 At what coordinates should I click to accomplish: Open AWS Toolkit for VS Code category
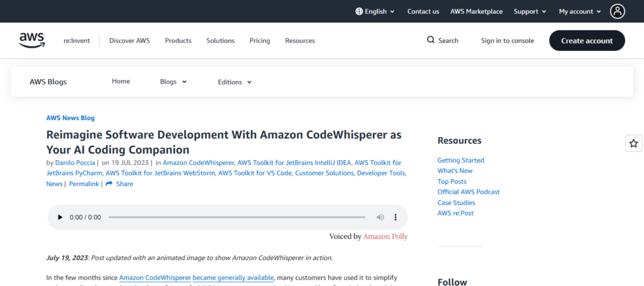click(255, 173)
